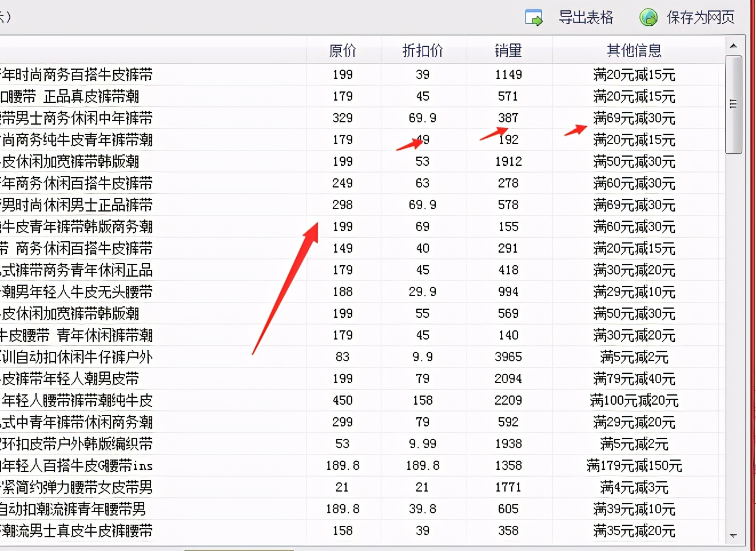Click the export table icon beside 导出表格

534,18
